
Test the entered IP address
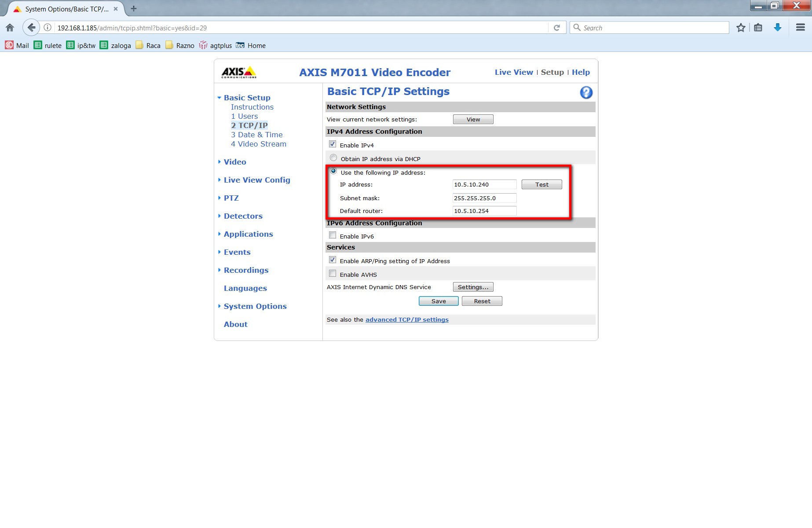coord(542,184)
